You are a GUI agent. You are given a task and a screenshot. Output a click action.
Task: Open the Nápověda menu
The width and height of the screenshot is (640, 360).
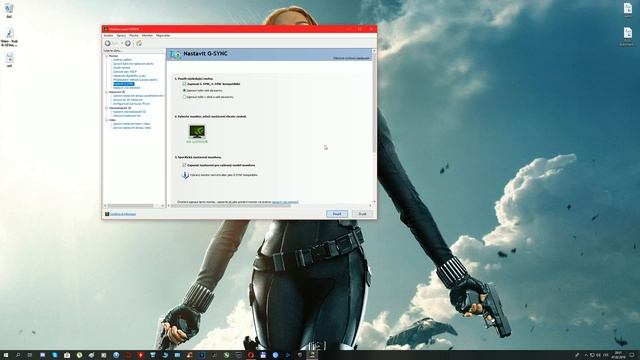[163, 36]
